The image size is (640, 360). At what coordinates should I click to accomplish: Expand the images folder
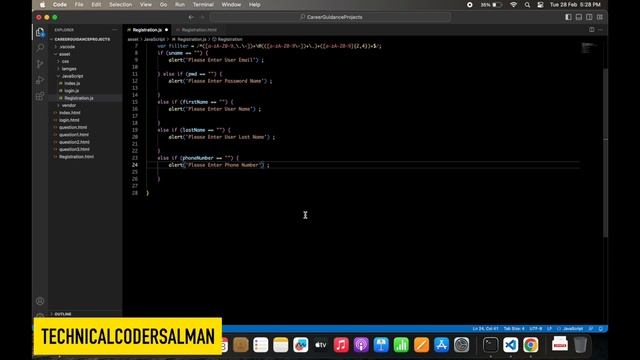(x=69, y=69)
